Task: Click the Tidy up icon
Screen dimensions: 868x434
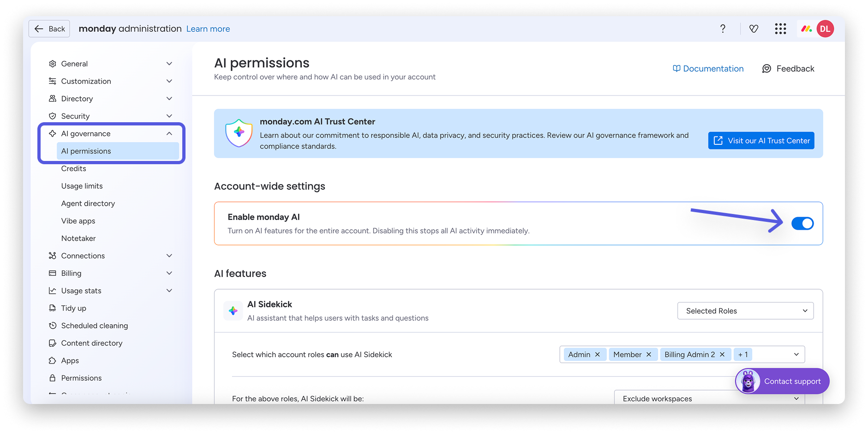Action: pos(53,308)
